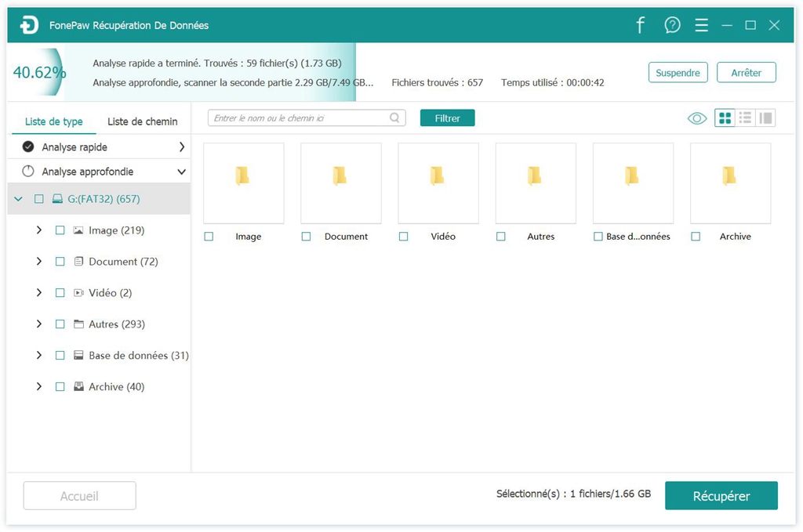Expand the Archive (40) tree node
Screen dimensions: 803x532
pos(39,386)
